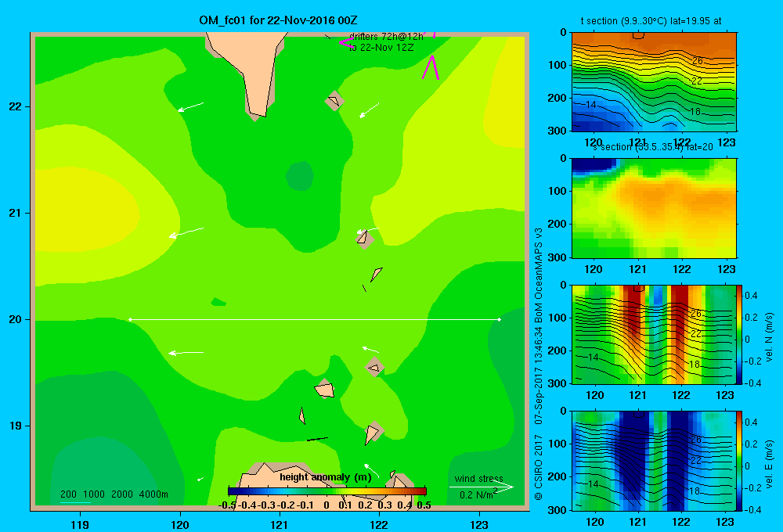Click the magenta drifter arrow left of 'drifters' label
The image size is (783, 532).
(347, 42)
